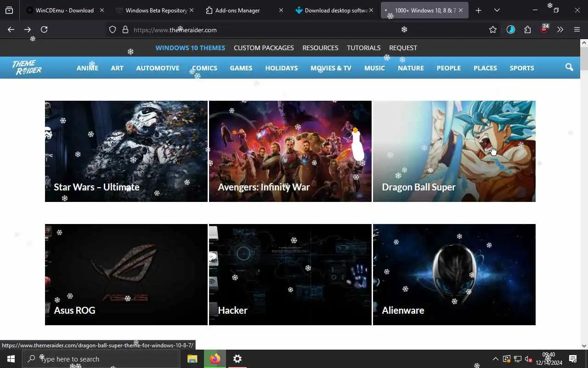Open File Explorer from taskbar
This screenshot has width=588, height=368.
coord(192,359)
